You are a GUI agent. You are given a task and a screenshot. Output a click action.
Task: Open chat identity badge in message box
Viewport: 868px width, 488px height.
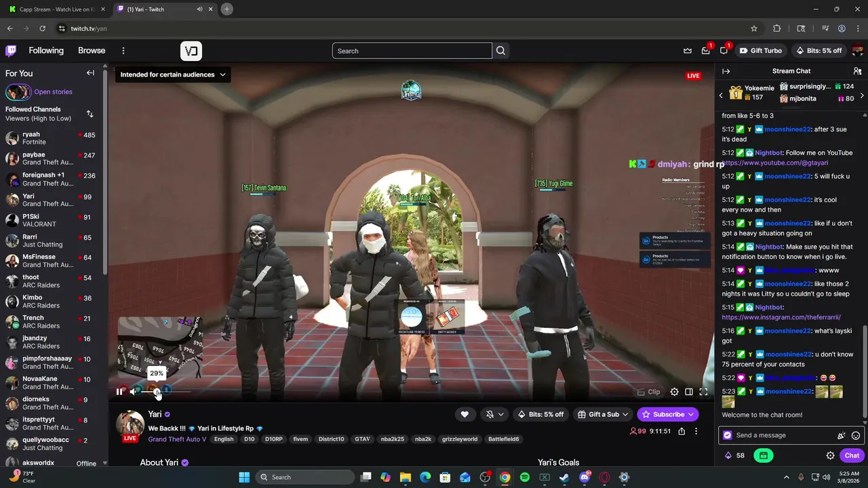pos(728,435)
